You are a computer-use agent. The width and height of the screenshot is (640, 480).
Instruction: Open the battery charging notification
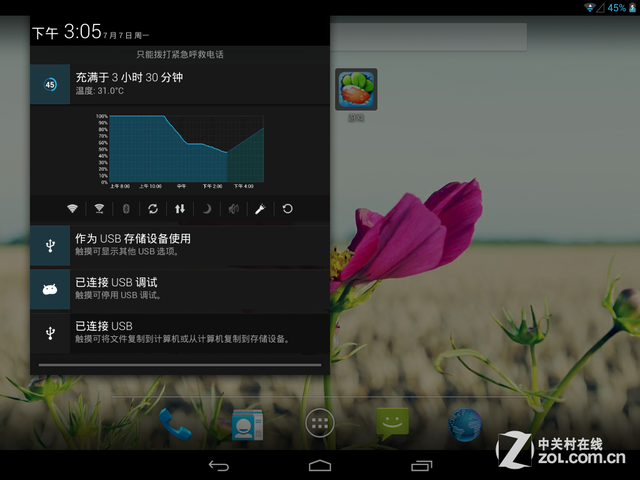(x=180, y=84)
